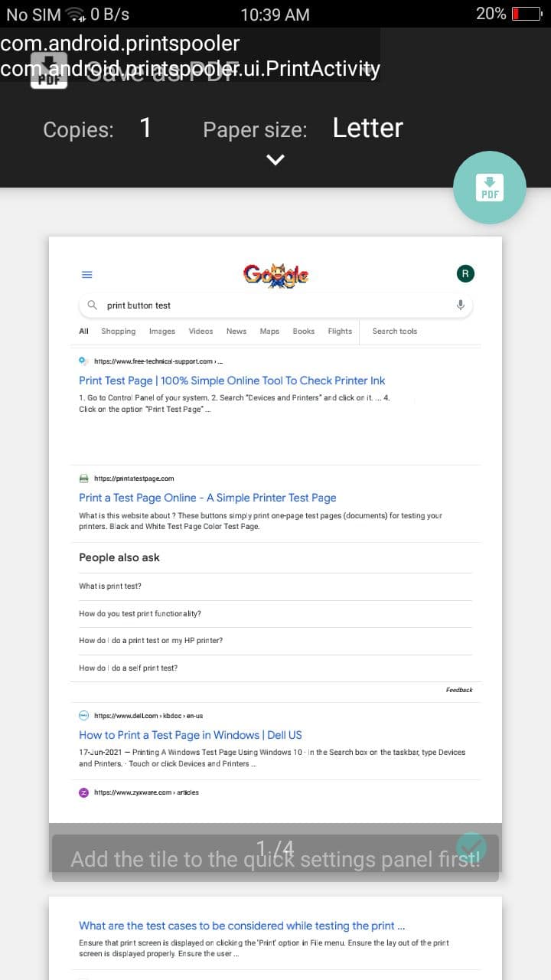Click free-technical-support.com site favicon
Viewport: 551px width, 980px height.
84,361
